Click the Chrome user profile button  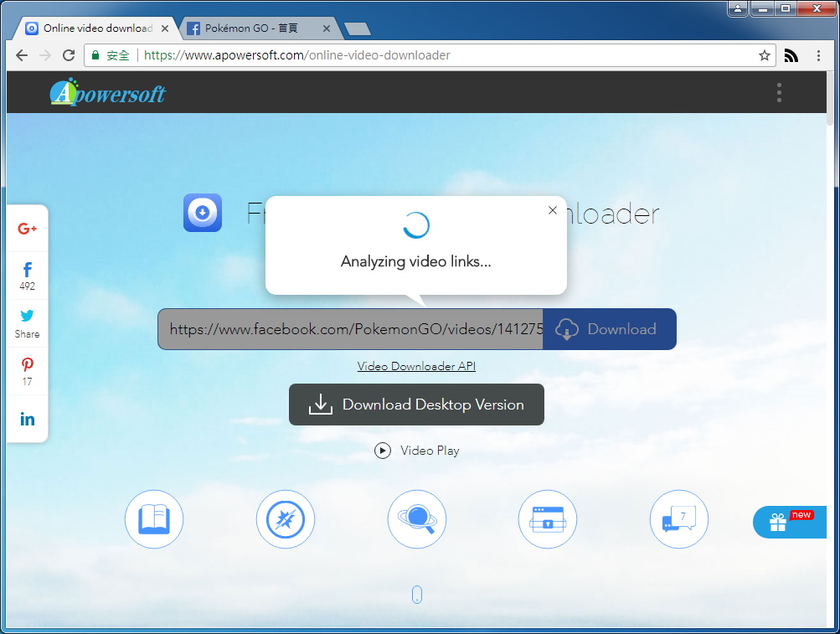click(738, 8)
